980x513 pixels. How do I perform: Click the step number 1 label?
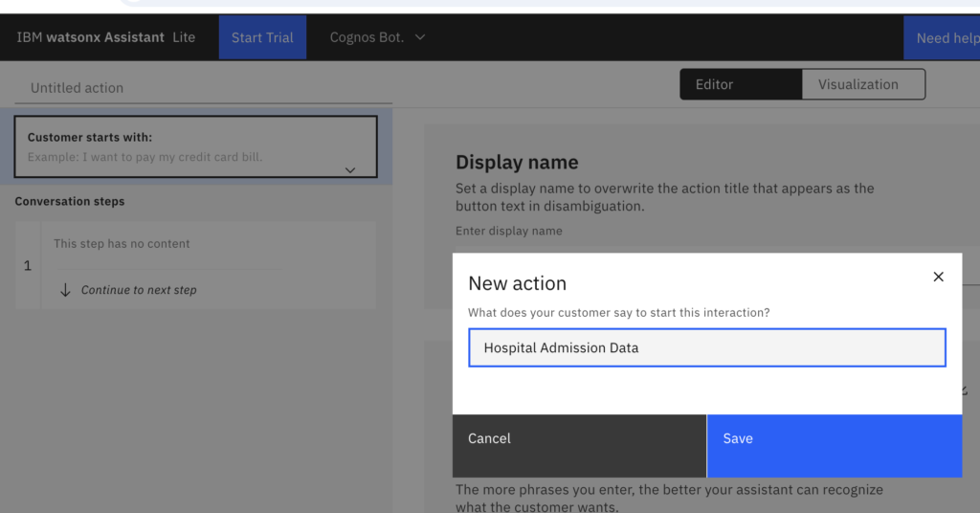[28, 266]
